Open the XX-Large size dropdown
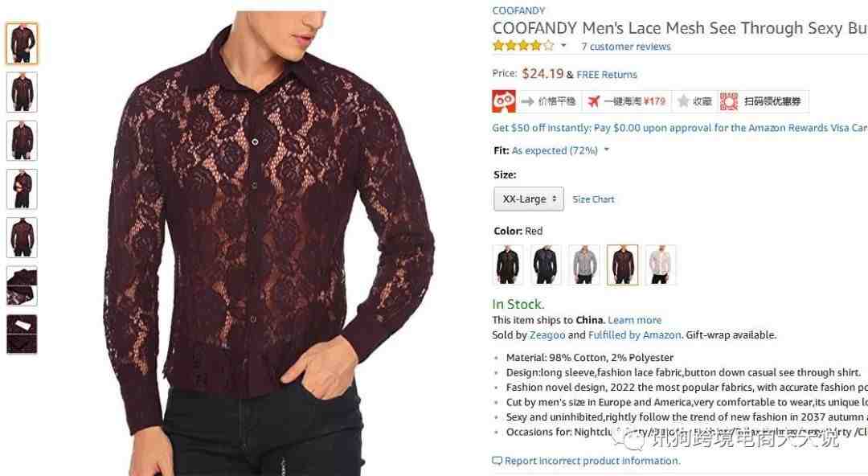Image resolution: width=868 pixels, height=476 pixels. pos(529,199)
